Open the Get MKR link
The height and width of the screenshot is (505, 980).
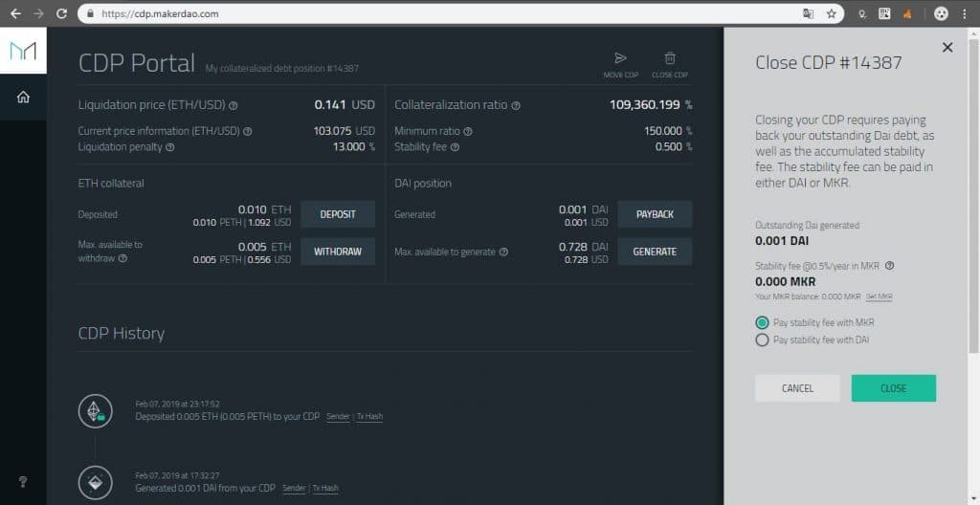tap(879, 296)
